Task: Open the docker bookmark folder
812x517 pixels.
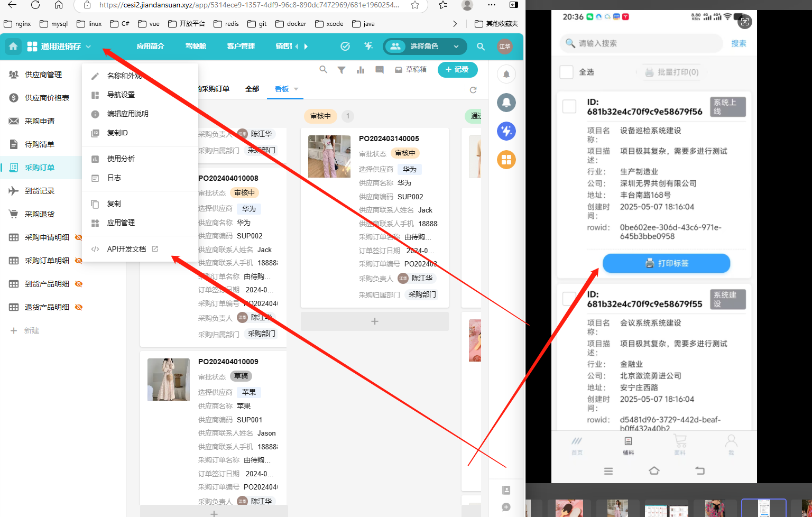Action: (x=291, y=24)
